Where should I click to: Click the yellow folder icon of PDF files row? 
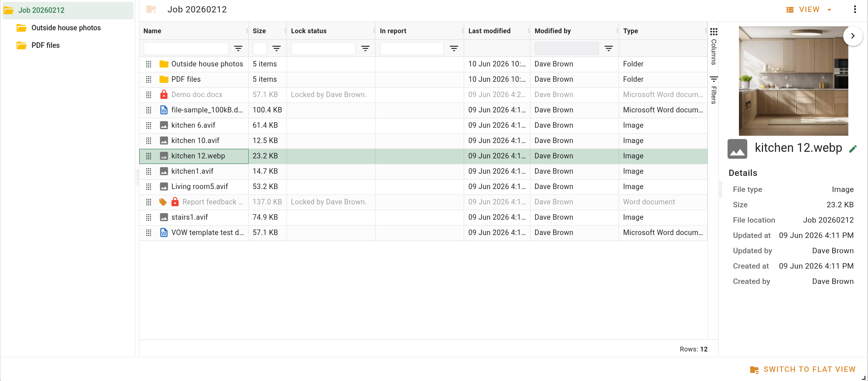tap(164, 79)
